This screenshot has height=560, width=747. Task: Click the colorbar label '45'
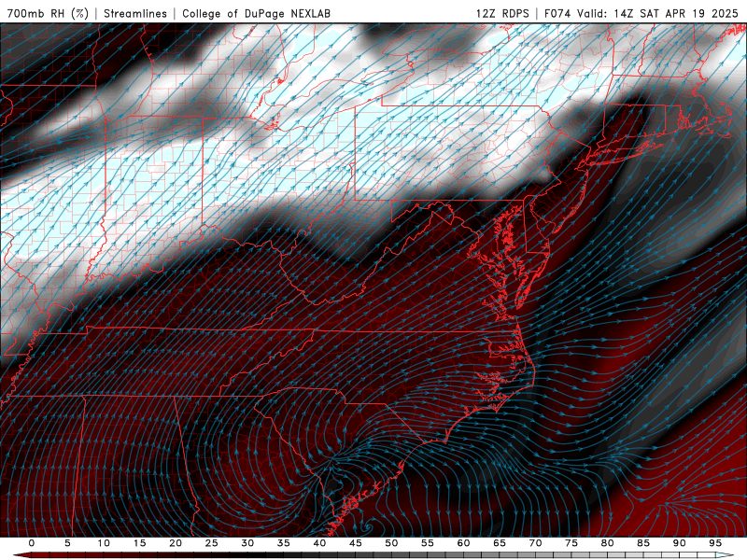tap(356, 543)
